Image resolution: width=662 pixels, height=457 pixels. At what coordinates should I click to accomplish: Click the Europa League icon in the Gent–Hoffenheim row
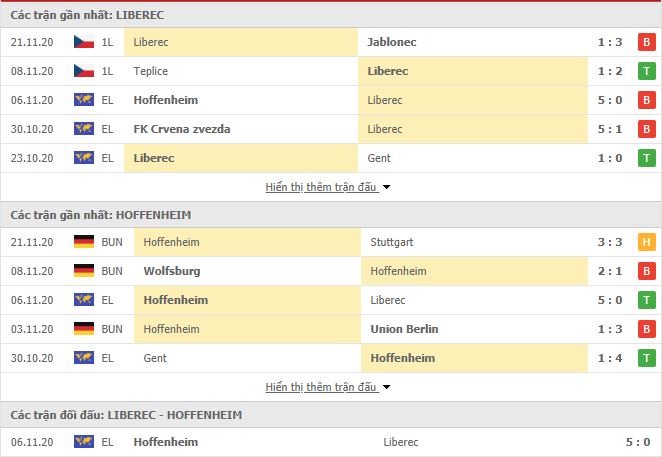click(84, 358)
